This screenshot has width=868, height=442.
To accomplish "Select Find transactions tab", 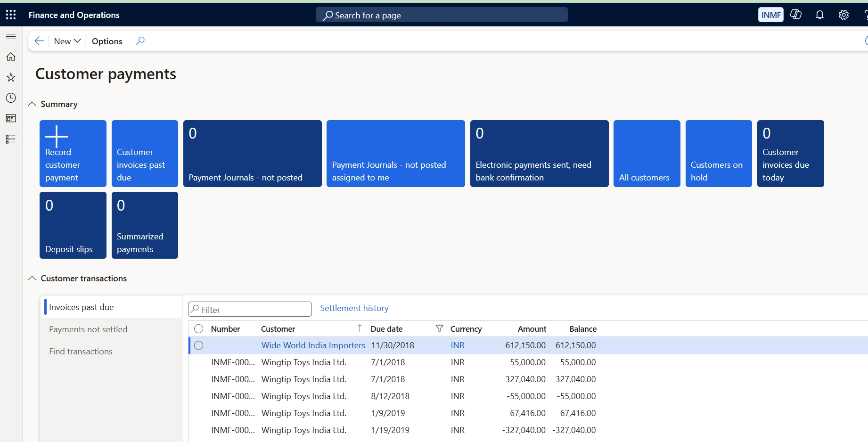I will pos(111,351).
